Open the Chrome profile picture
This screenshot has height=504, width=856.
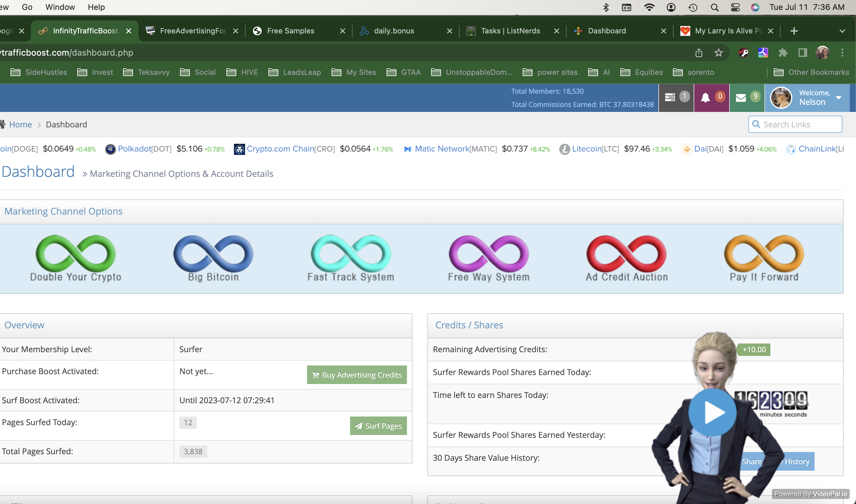point(822,53)
